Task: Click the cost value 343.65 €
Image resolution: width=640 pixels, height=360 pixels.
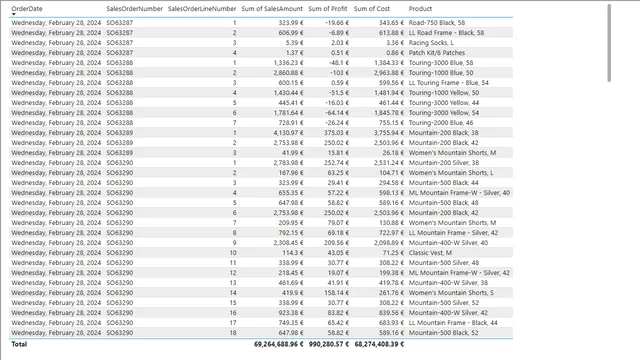Action: pyautogui.click(x=391, y=22)
